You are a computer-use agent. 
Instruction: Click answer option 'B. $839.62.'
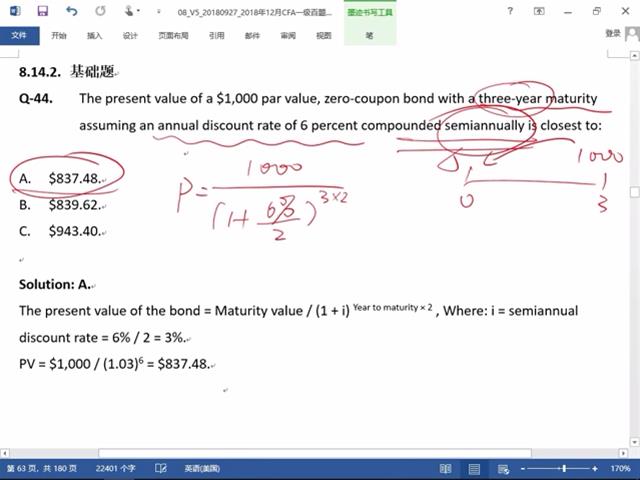click(x=60, y=205)
